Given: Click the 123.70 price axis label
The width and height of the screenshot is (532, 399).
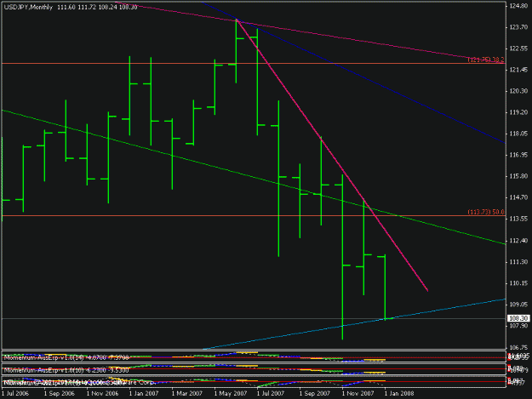Looking at the screenshot, I should 518,27.
